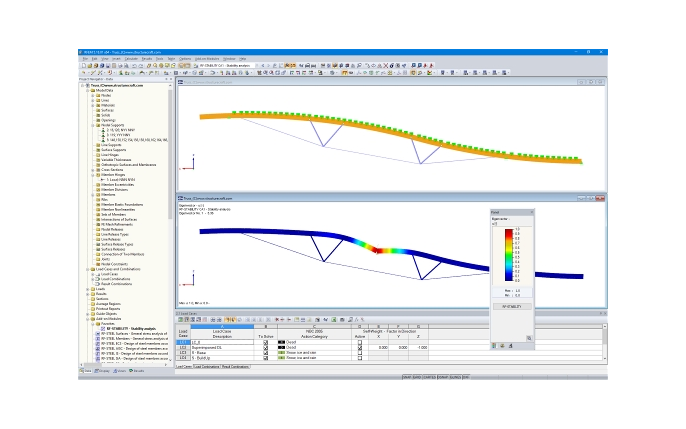The image size is (686, 429).
Task: Select Orthotropic Surfaces and Membranes item
Action: pos(129,165)
